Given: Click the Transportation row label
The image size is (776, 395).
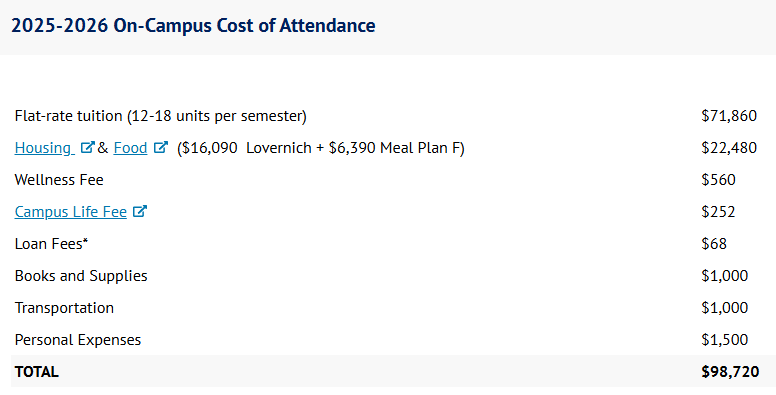Looking at the screenshot, I should click(64, 308).
